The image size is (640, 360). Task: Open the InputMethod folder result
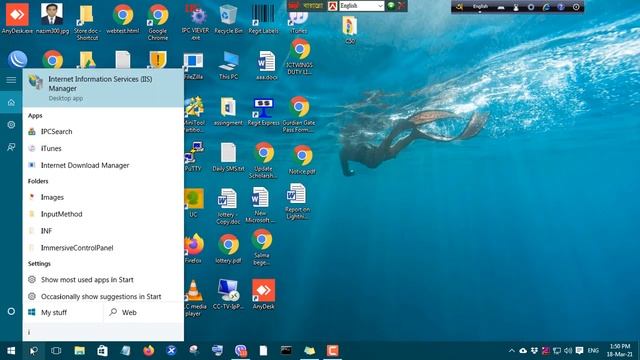[103, 214]
